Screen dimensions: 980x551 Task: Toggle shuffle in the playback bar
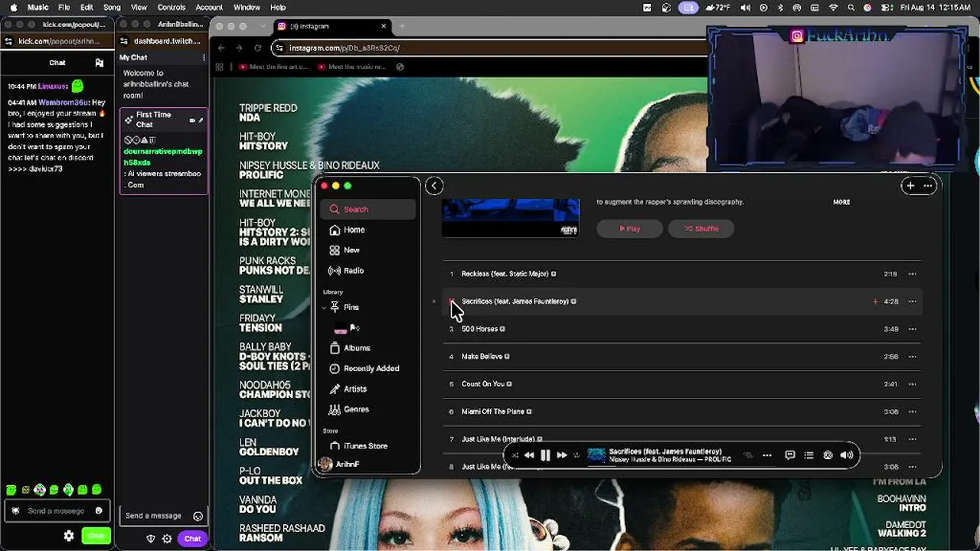[x=514, y=455]
